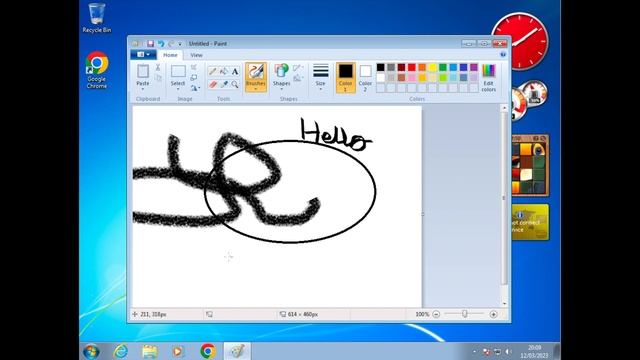This screenshot has width=640, height=360.
Task: Click the Windows Start orb
Action: pyautogui.click(x=91, y=351)
